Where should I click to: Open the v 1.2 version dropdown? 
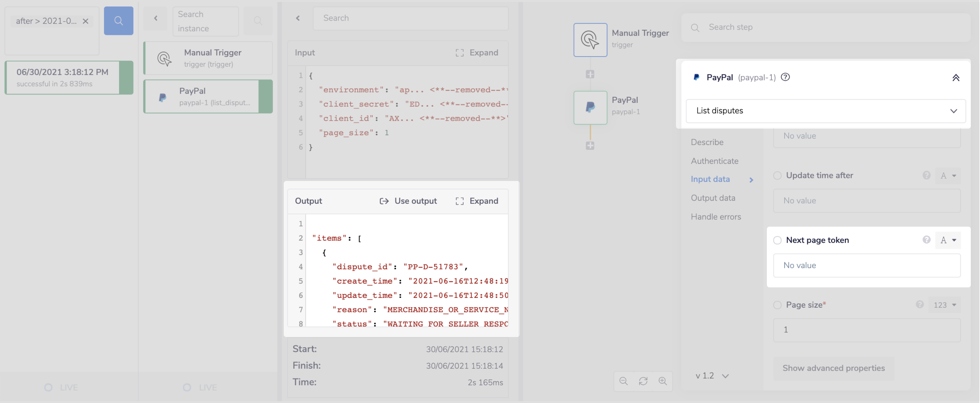click(712, 376)
